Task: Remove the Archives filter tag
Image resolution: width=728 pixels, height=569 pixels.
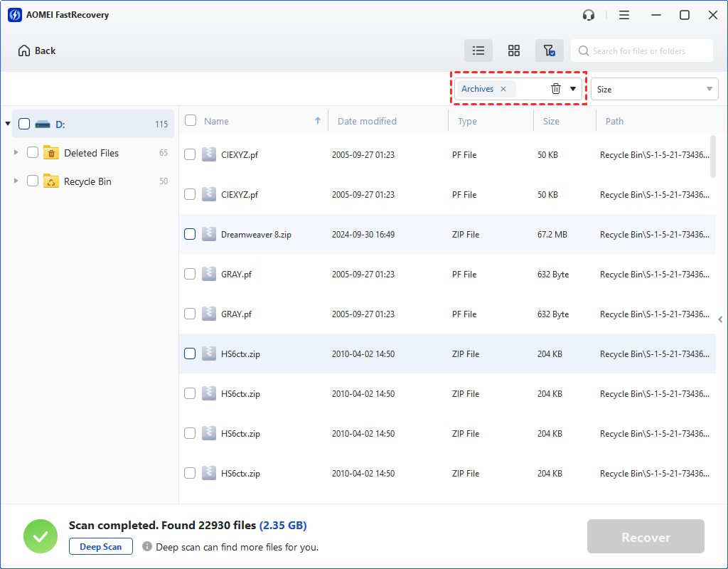Action: tap(503, 89)
